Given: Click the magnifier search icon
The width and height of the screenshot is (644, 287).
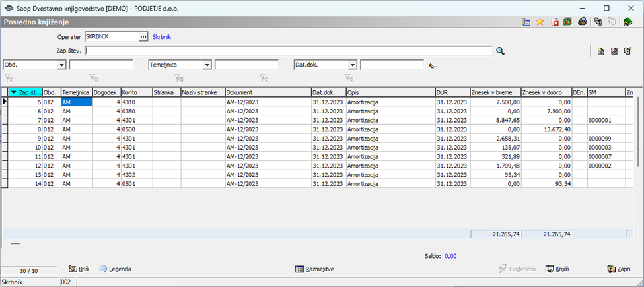Looking at the screenshot, I should click(x=500, y=51).
